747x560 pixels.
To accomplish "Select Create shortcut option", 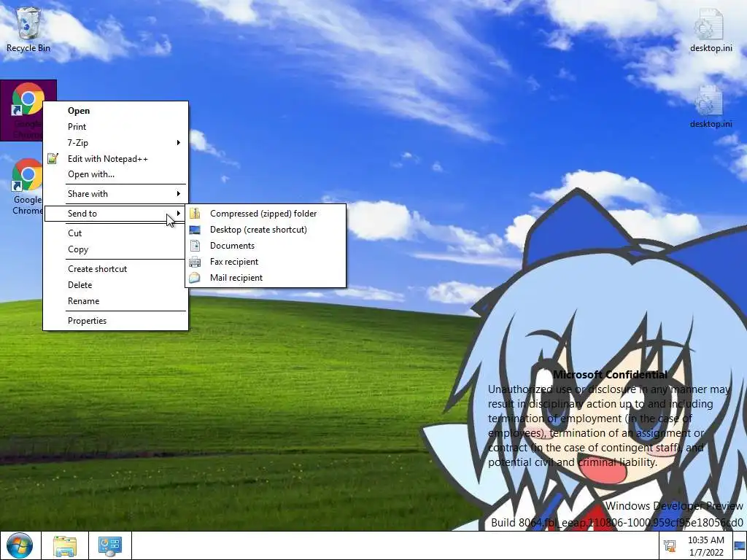I will 115,268.
